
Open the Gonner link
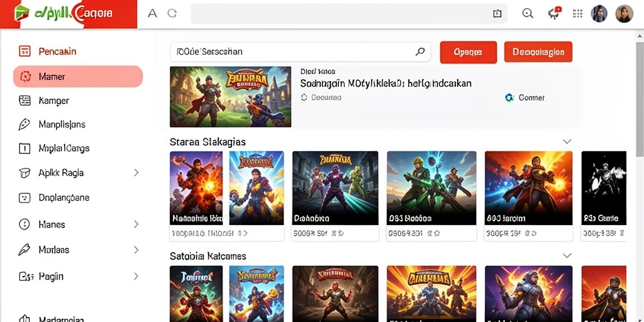click(x=531, y=97)
